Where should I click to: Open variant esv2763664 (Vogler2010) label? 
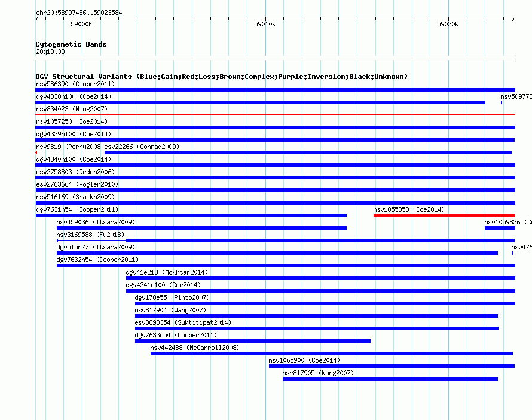click(77, 184)
